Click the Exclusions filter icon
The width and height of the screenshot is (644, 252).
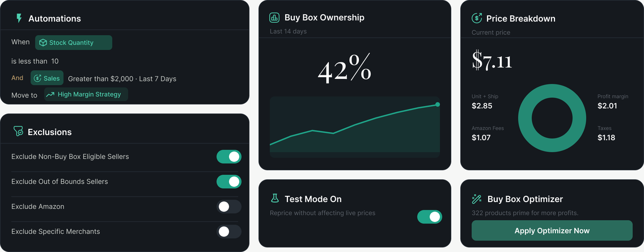point(18,132)
